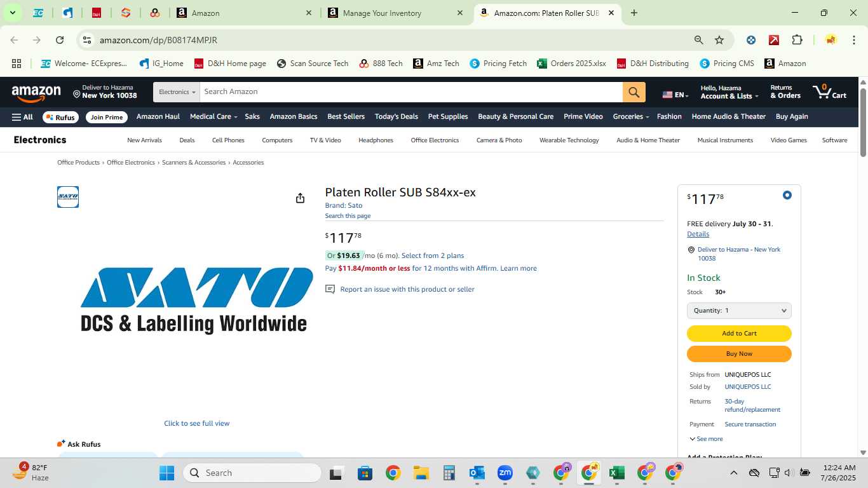Image resolution: width=868 pixels, height=488 pixels.
Task: Open the Headphones subnav item
Action: (x=376, y=140)
